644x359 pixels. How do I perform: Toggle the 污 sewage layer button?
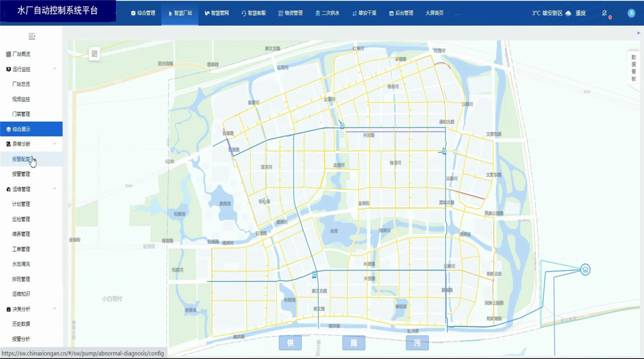(417, 343)
